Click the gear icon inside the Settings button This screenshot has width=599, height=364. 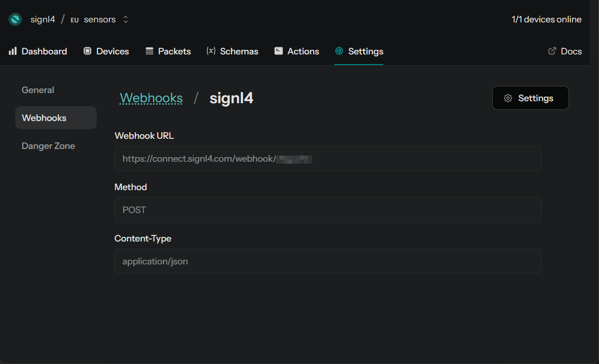508,98
